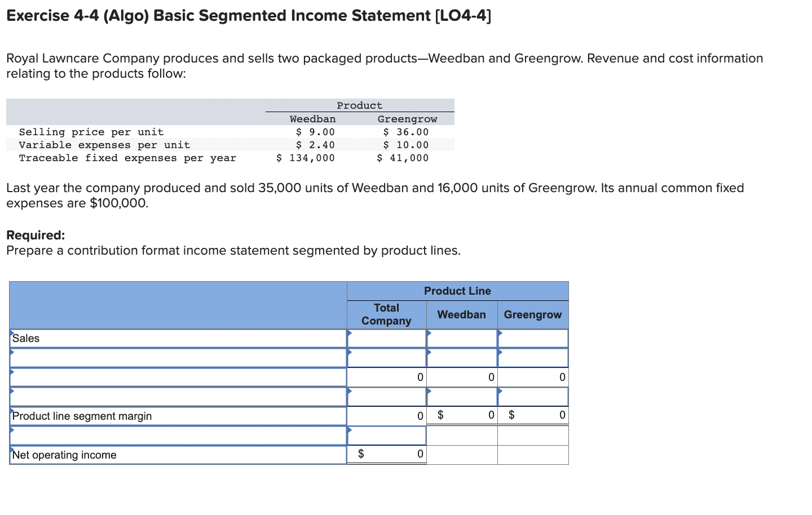The image size is (812, 515).
Task: Click the Weedban column header
Action: click(461, 314)
